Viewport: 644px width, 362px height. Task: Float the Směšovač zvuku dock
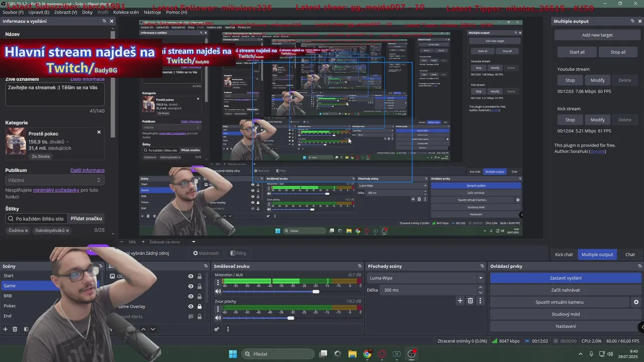click(360, 266)
